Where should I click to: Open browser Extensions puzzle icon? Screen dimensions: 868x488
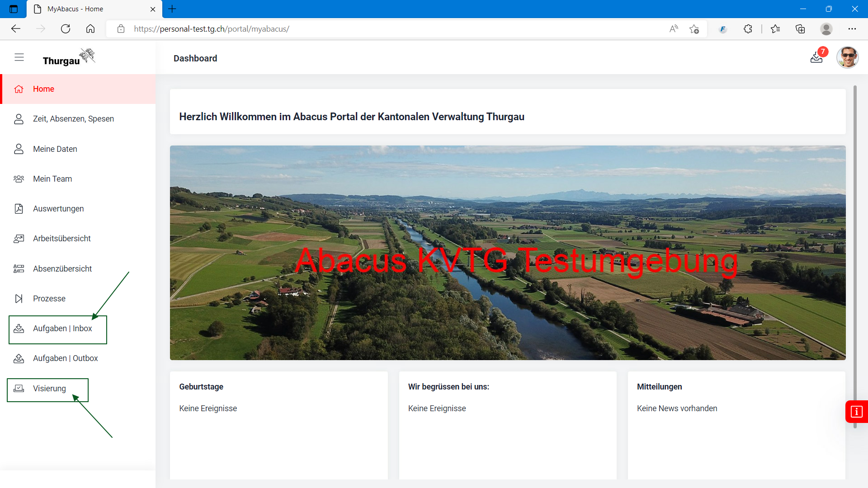click(x=748, y=29)
